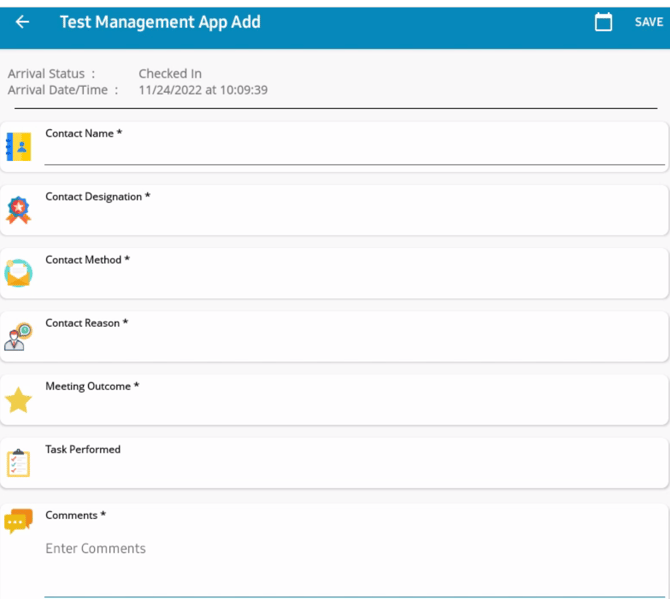Click the Contact Reason person icon
Screen dimensions: 670x599
[18, 337]
